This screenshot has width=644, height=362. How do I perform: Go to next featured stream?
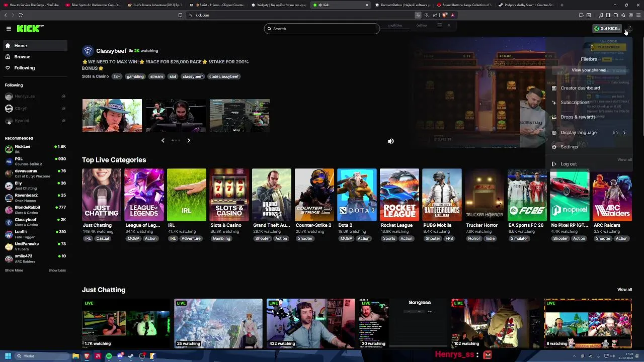point(189,141)
